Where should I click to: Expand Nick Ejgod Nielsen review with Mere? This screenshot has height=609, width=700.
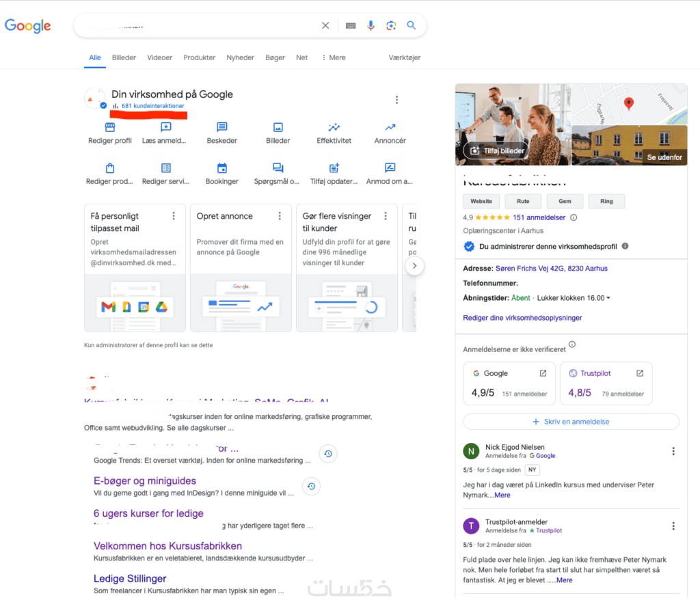(x=502, y=495)
